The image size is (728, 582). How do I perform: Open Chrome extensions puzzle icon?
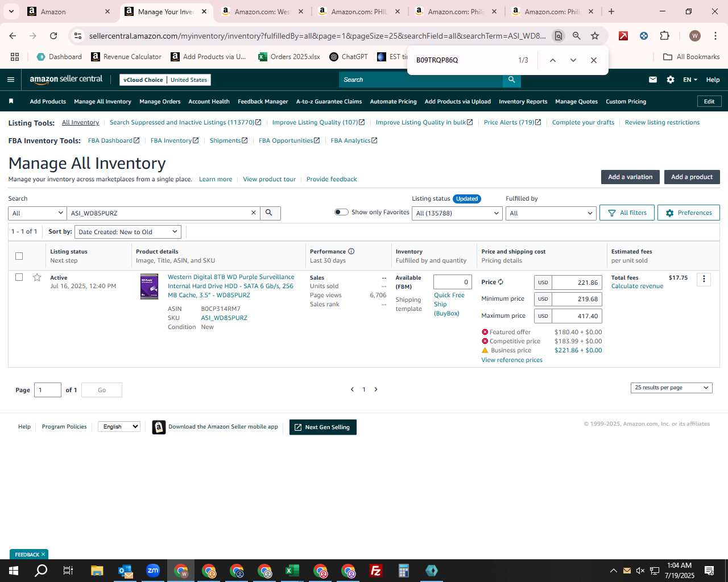pos(664,36)
